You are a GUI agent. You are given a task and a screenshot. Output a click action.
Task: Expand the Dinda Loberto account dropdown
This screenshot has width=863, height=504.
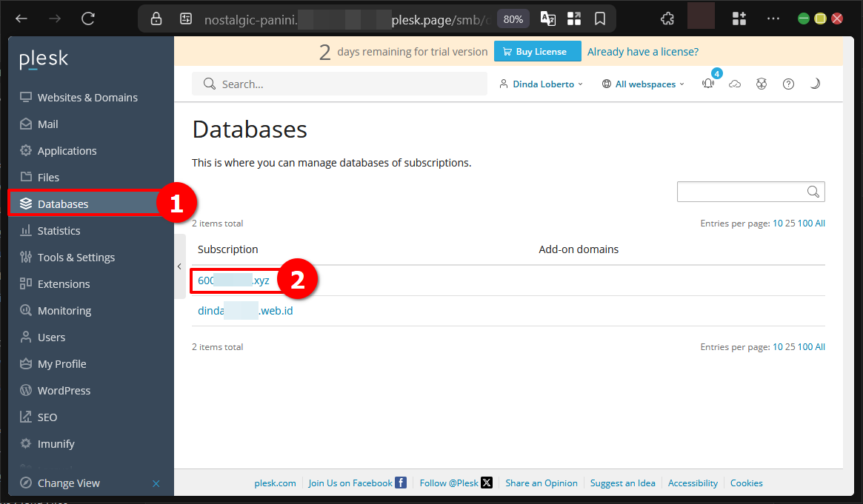tap(541, 84)
